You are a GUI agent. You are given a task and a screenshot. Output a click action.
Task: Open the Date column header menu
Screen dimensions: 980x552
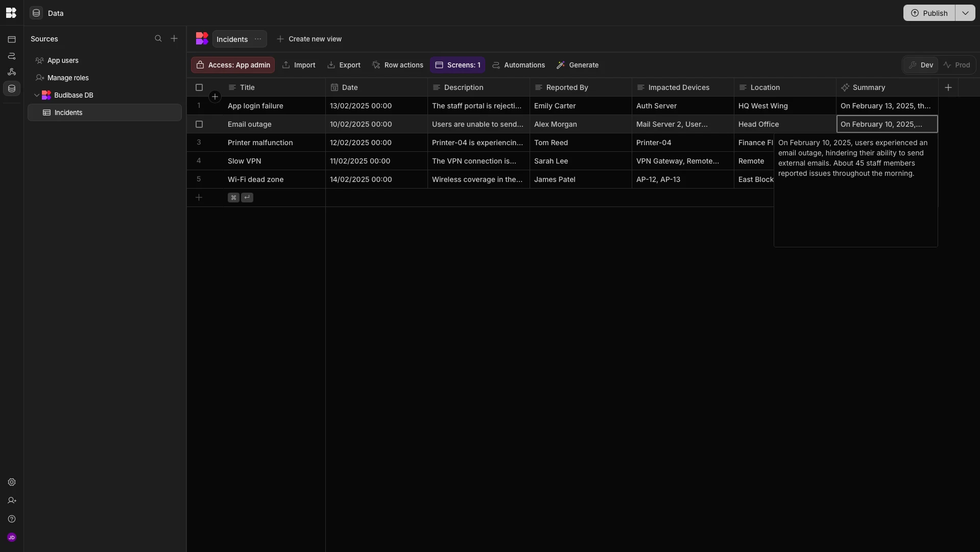(x=376, y=87)
